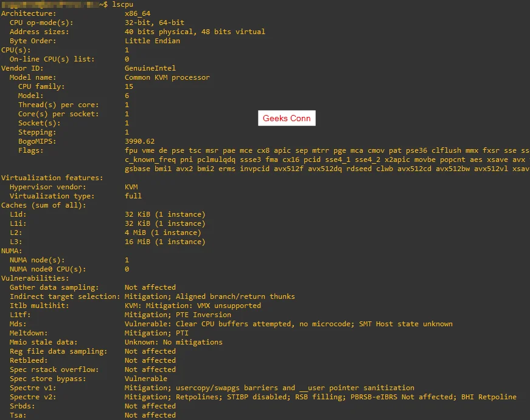Select the full virtualization type value

pos(133,196)
